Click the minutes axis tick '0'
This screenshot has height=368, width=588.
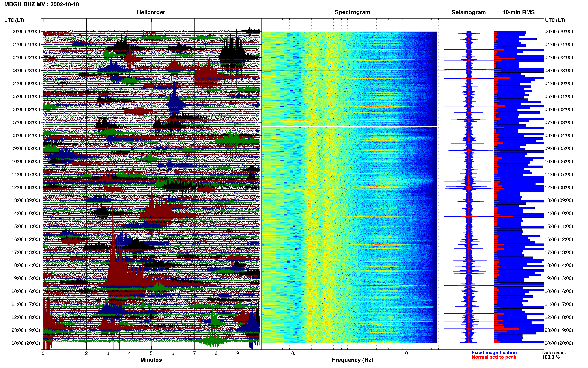pos(43,353)
